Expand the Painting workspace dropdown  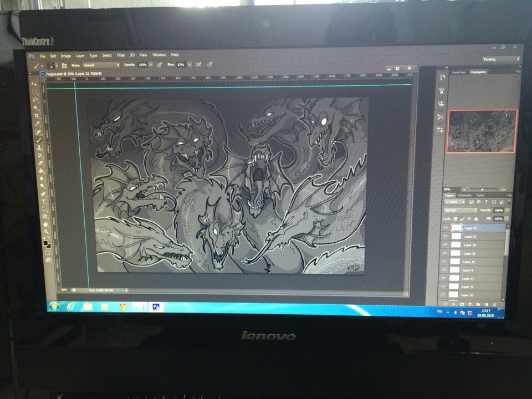[x=501, y=59]
